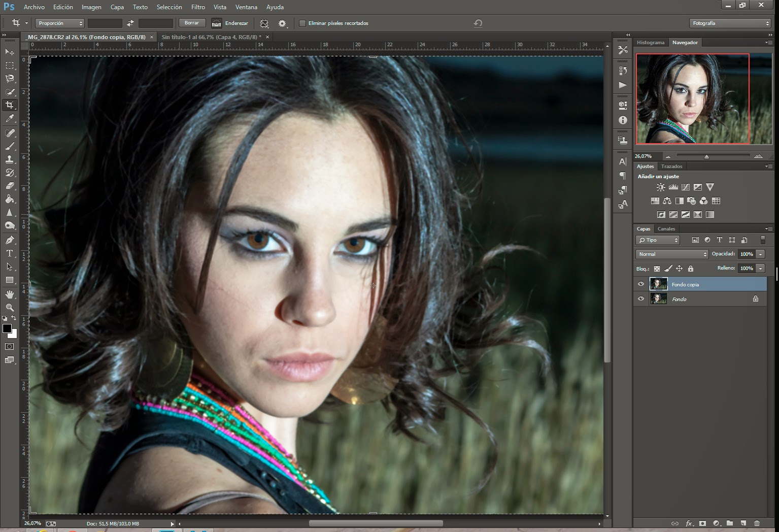Image resolution: width=779 pixels, height=532 pixels.
Task: Switch to the Canales tab
Action: [x=666, y=229]
